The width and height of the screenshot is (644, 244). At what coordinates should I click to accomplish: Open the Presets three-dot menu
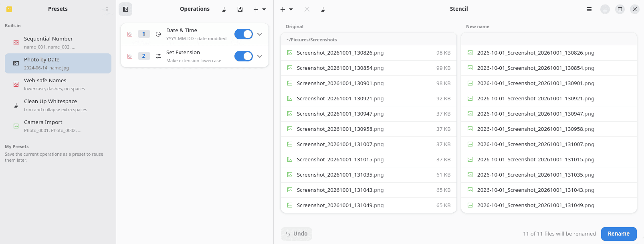(x=107, y=9)
